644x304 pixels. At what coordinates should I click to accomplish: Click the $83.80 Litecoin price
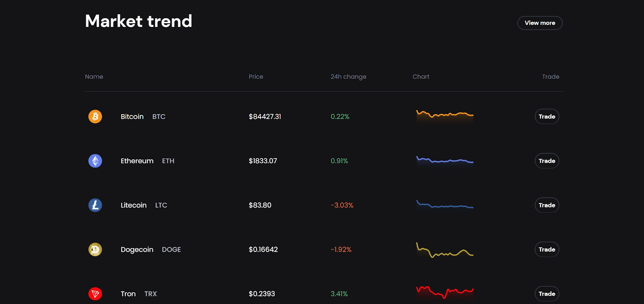click(x=260, y=205)
